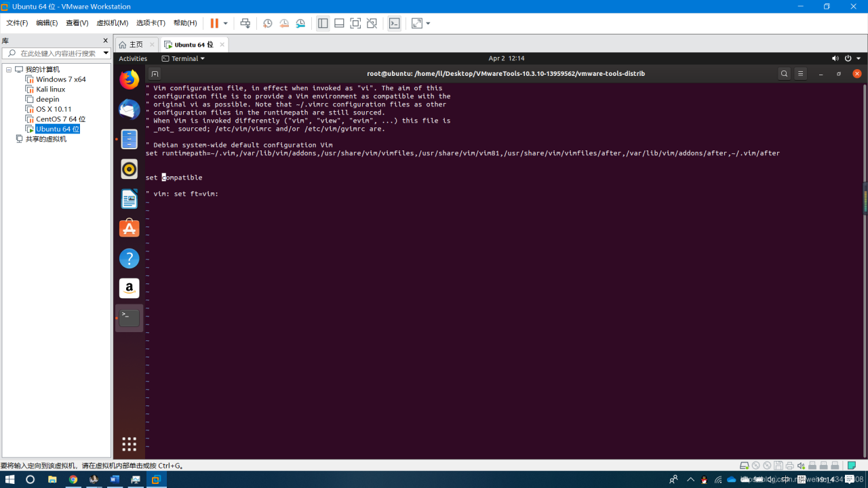
Task: Open the 文件(F) menu
Action: (17, 23)
